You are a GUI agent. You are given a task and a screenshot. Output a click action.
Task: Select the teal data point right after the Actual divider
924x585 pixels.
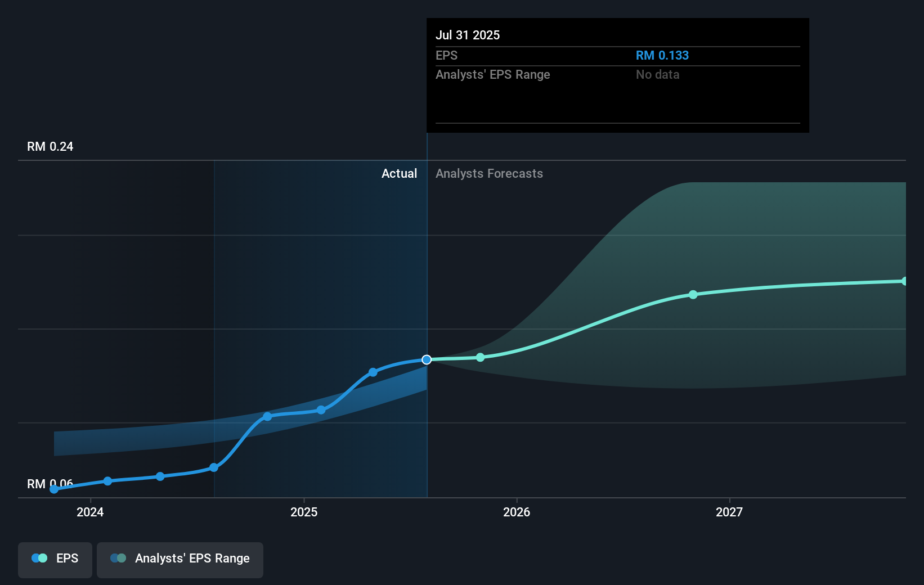pyautogui.click(x=480, y=357)
